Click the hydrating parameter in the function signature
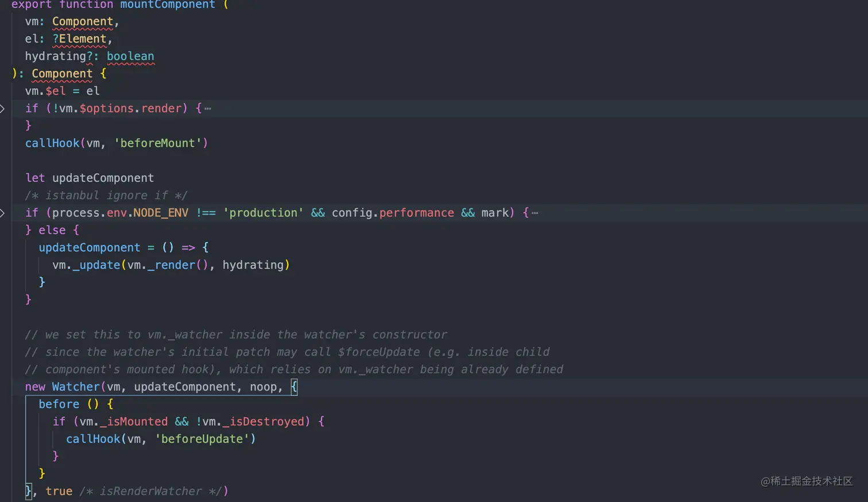The width and height of the screenshot is (868, 502). pos(56,56)
